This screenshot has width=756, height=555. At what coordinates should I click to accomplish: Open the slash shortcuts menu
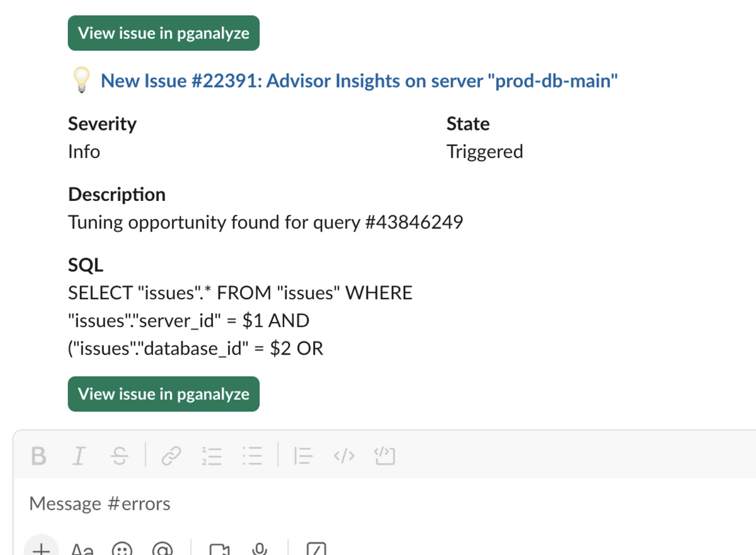pos(316,549)
